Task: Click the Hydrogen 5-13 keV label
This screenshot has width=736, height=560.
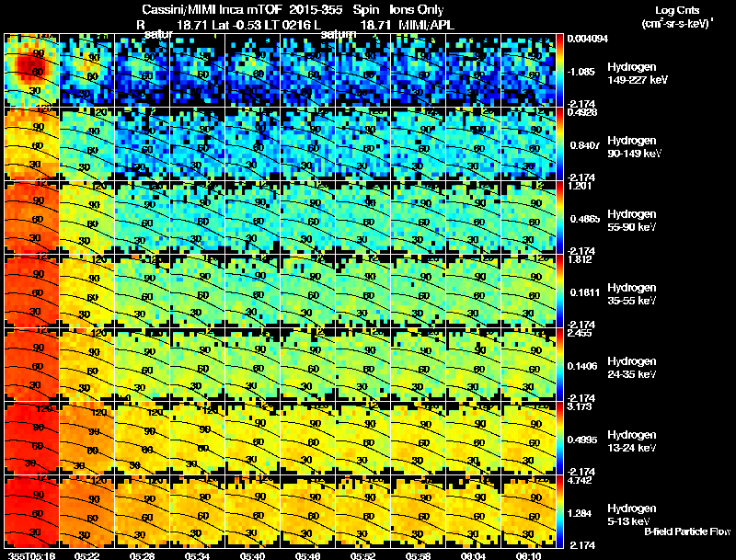Action: point(631,515)
